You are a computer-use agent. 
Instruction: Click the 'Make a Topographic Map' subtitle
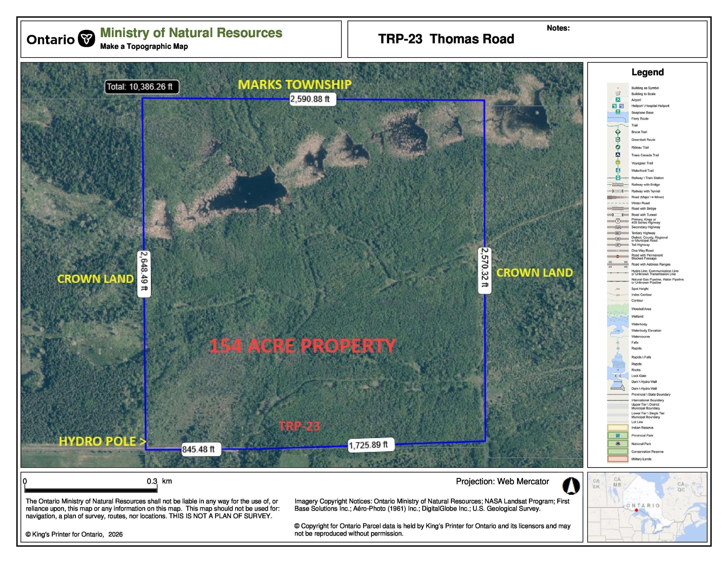(144, 46)
